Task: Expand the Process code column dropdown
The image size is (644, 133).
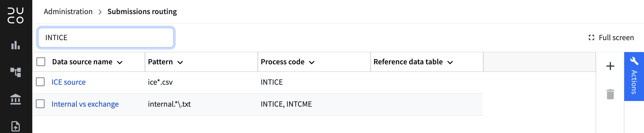Action: click(312, 62)
